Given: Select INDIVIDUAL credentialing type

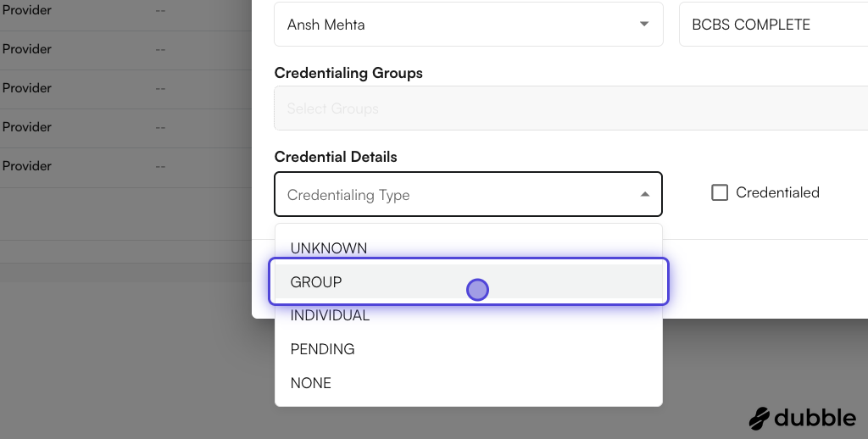Looking at the screenshot, I should (x=330, y=315).
